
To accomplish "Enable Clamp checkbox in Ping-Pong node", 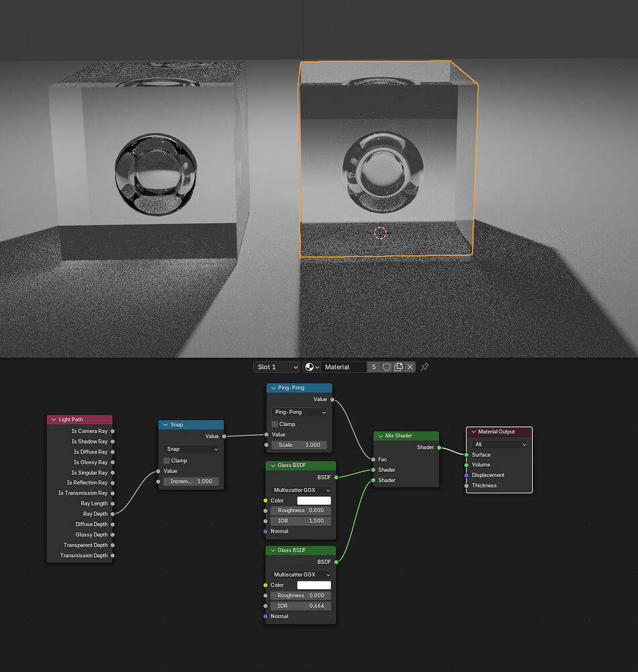I will pyautogui.click(x=275, y=424).
